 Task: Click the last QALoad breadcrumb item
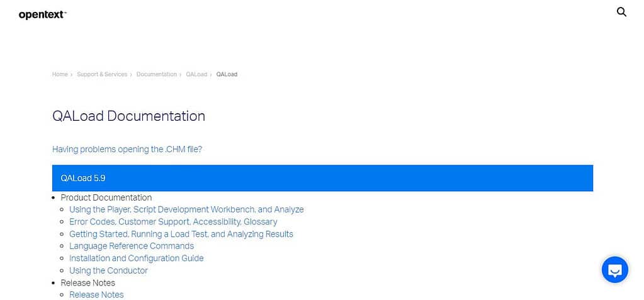click(227, 74)
